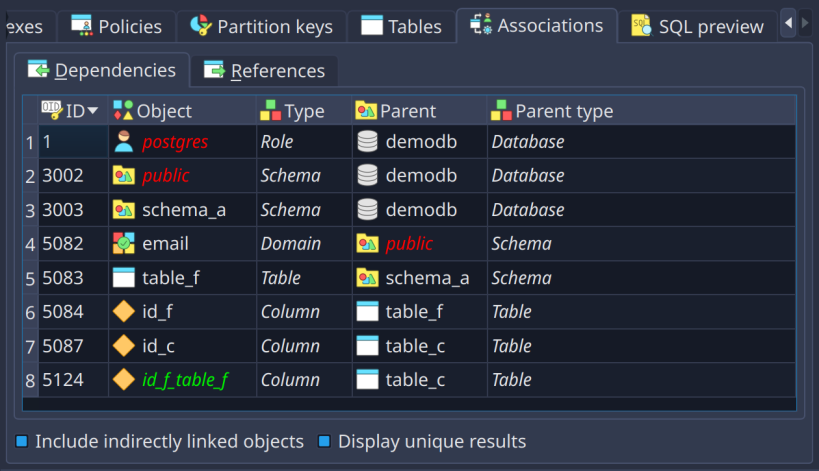Click the Object column header

163,111
